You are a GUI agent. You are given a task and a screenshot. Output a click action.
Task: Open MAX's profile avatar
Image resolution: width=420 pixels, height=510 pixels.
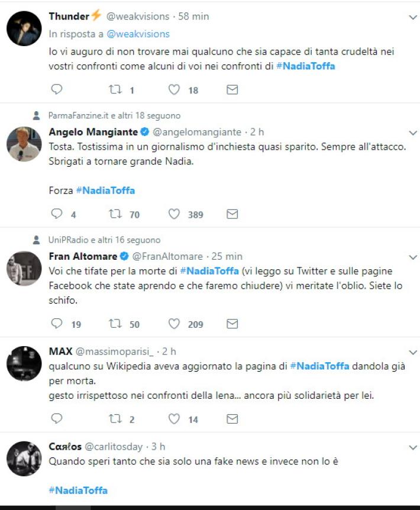tap(24, 363)
